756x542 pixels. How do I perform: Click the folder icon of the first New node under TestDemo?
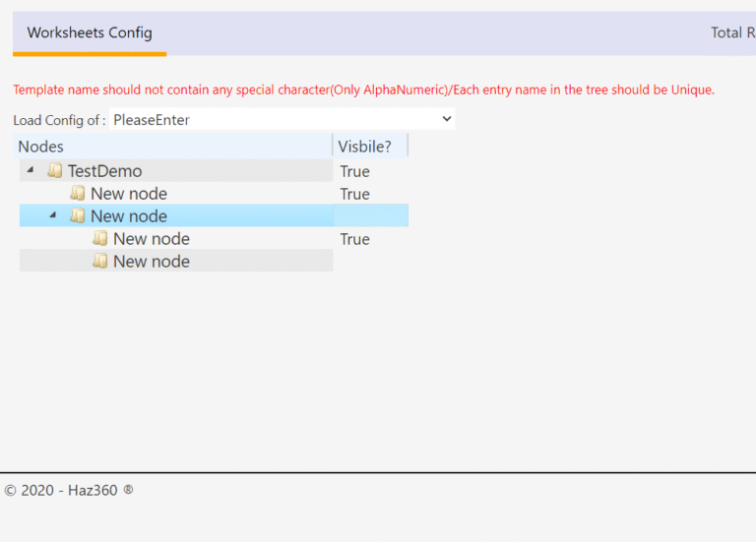[78, 194]
